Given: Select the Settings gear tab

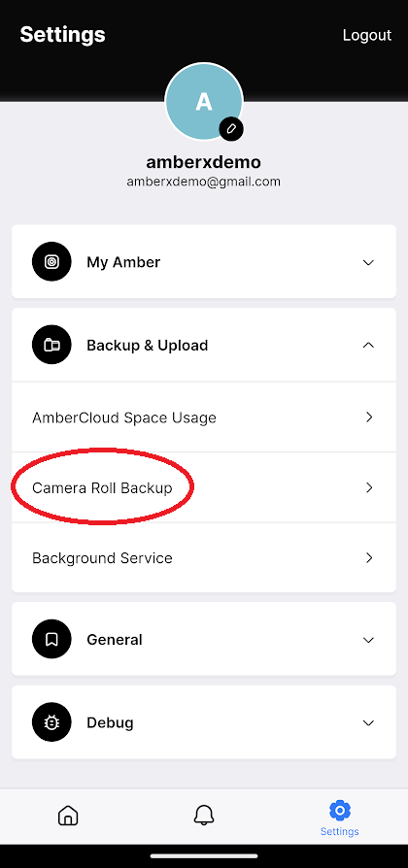Looking at the screenshot, I should 339,818.
